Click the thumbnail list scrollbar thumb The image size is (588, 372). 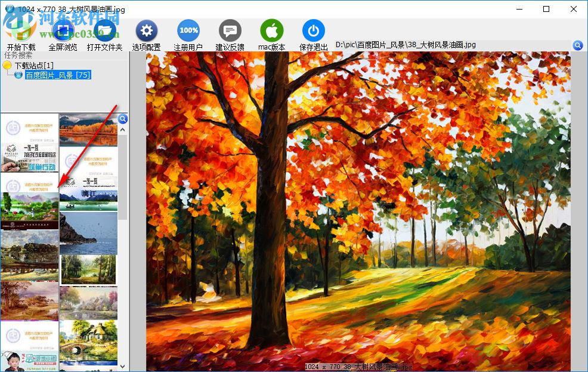(123, 177)
